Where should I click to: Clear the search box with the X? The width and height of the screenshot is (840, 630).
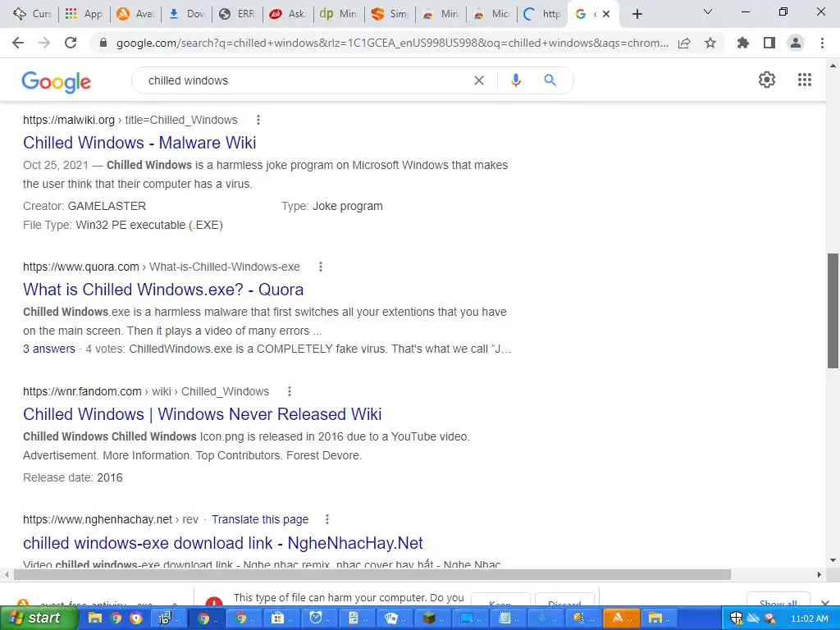pyautogui.click(x=479, y=80)
